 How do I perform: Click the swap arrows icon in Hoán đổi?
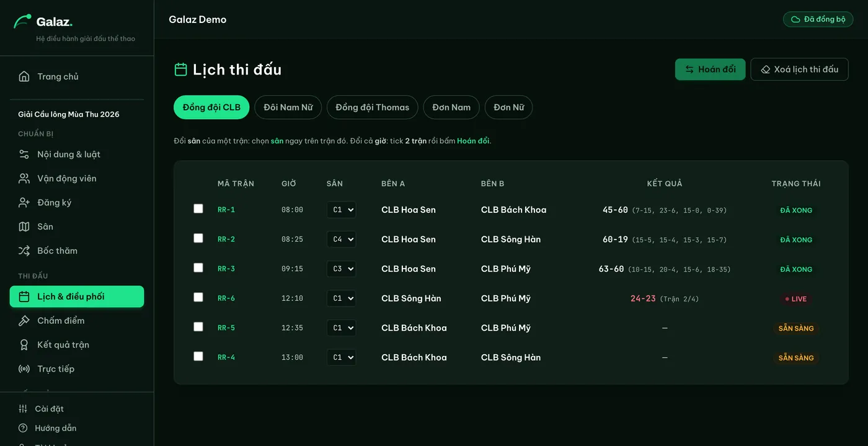coord(689,69)
